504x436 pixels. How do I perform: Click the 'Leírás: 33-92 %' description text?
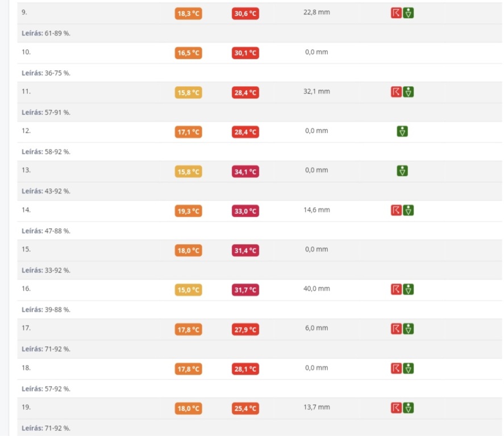pos(46,270)
